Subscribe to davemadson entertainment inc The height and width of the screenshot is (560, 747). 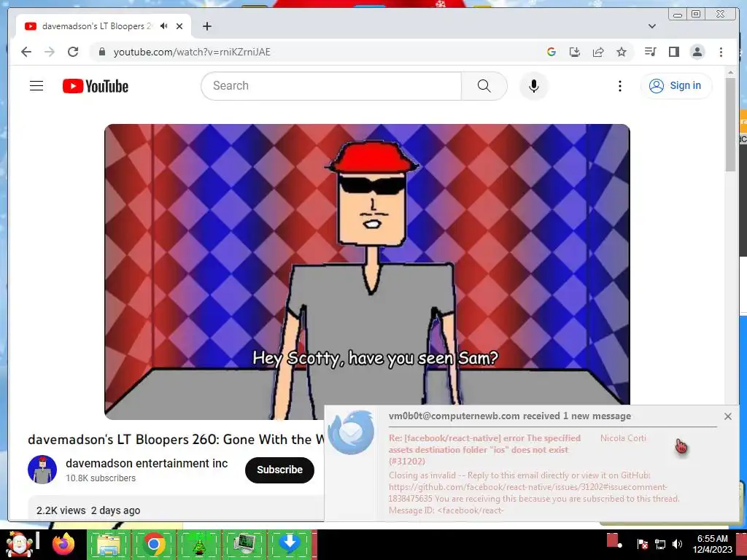[279, 470]
